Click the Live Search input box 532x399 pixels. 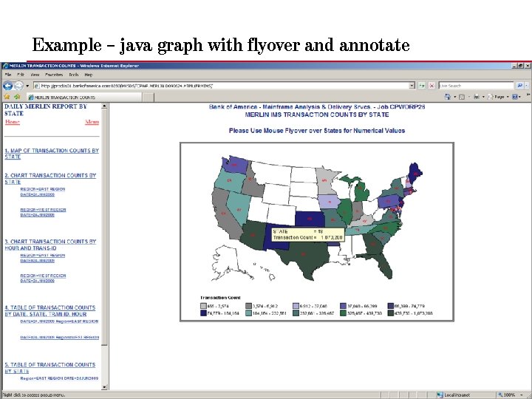476,86
